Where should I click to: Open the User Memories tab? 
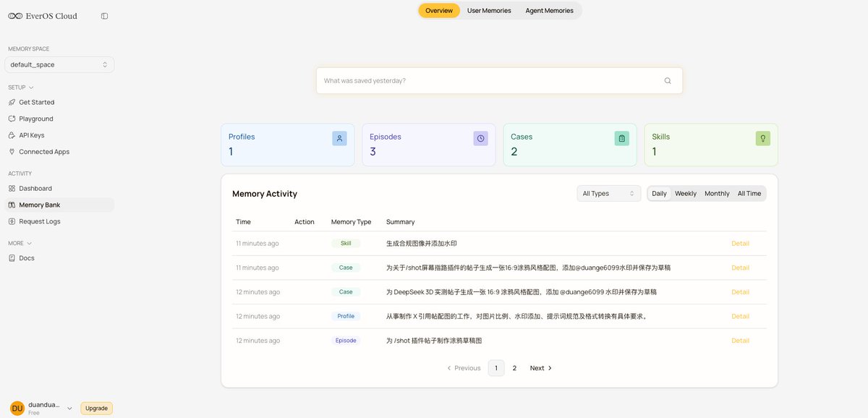(x=489, y=11)
